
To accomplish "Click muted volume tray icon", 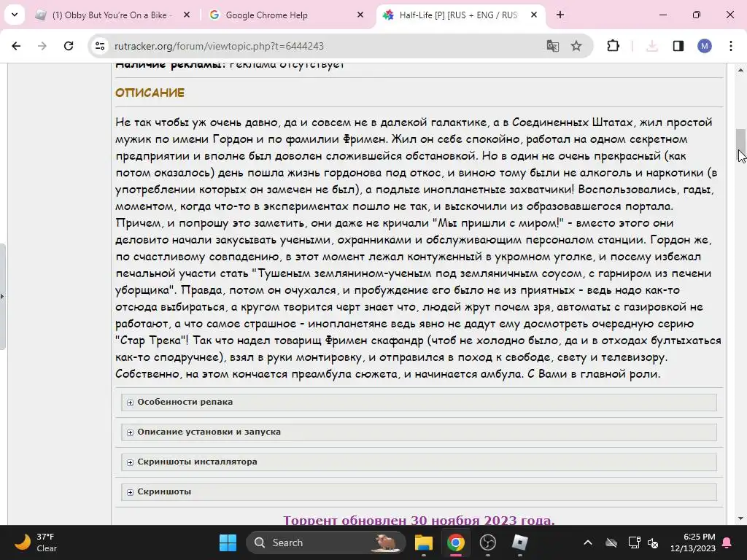I will point(653,542).
